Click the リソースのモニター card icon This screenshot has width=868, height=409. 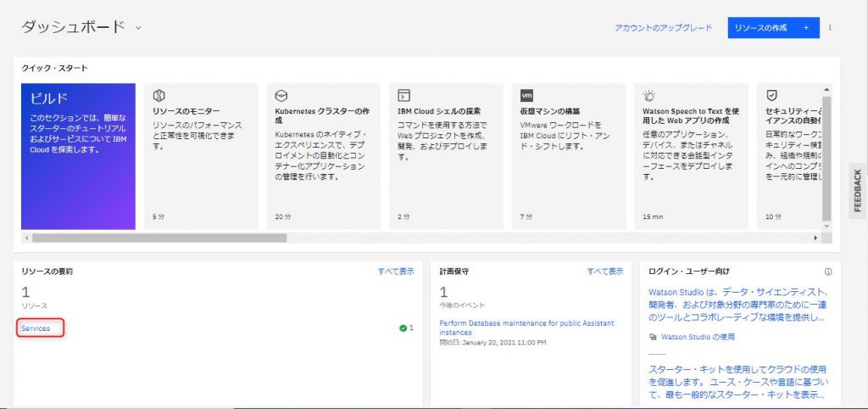pyautogui.click(x=159, y=96)
